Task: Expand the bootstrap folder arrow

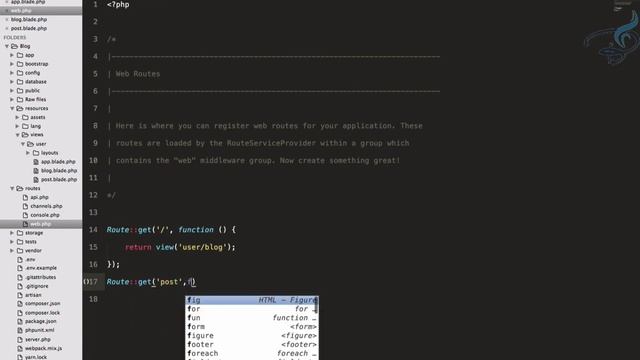Action: coord(12,64)
